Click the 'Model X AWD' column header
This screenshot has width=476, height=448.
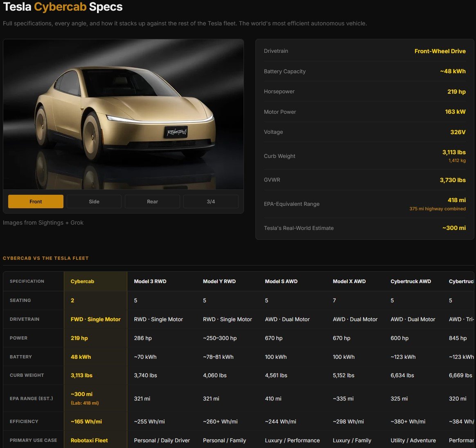[349, 281]
